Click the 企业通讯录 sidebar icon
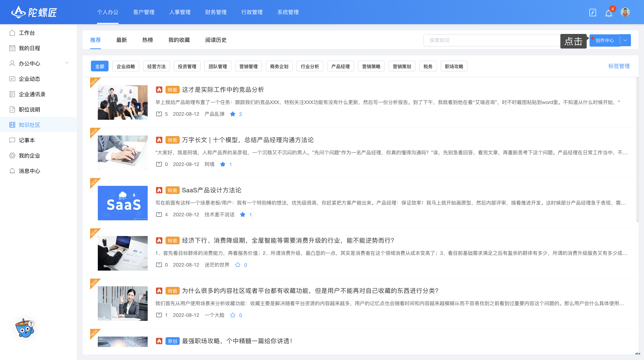This screenshot has width=644, height=360. [x=12, y=94]
